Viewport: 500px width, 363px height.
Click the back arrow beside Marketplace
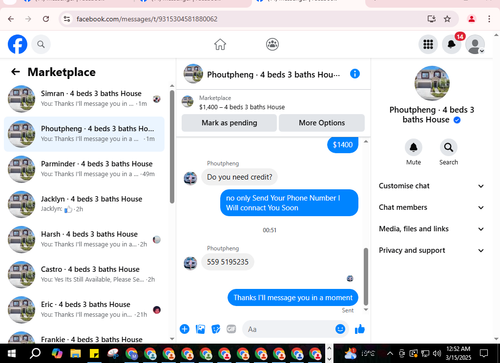[x=15, y=72]
